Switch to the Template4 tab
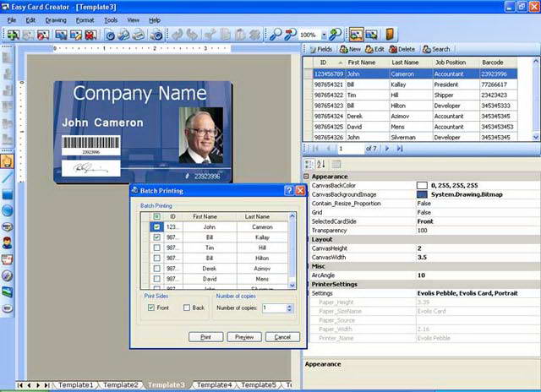 pyautogui.click(x=214, y=384)
